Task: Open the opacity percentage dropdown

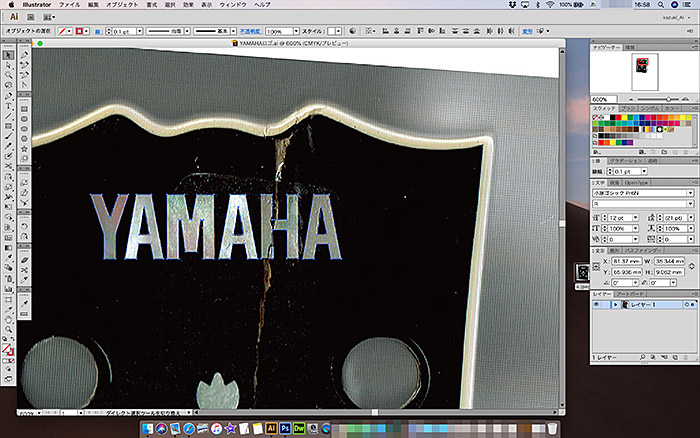Action: [x=296, y=32]
